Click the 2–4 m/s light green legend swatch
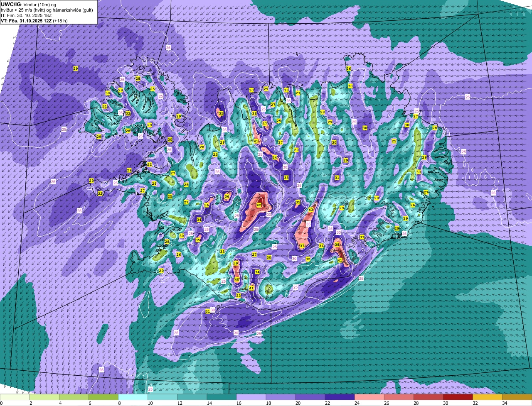This screenshot has height=406, width=532. 44,397
